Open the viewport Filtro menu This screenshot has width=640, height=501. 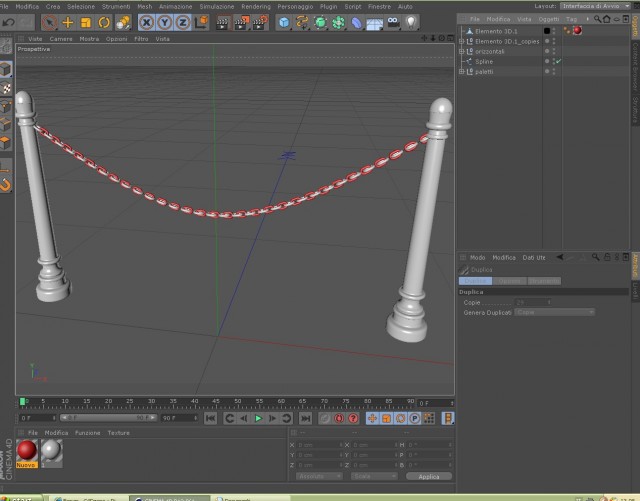click(141, 39)
